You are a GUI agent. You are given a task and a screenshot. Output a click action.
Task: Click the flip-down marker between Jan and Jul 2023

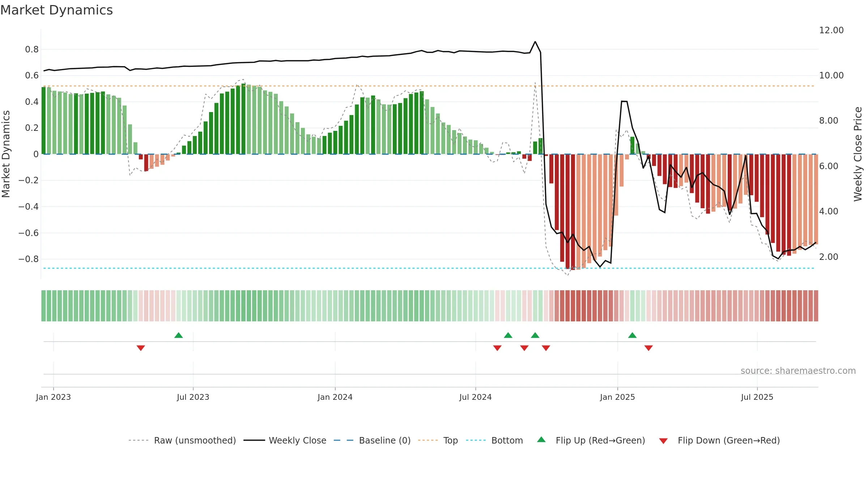[141, 348]
